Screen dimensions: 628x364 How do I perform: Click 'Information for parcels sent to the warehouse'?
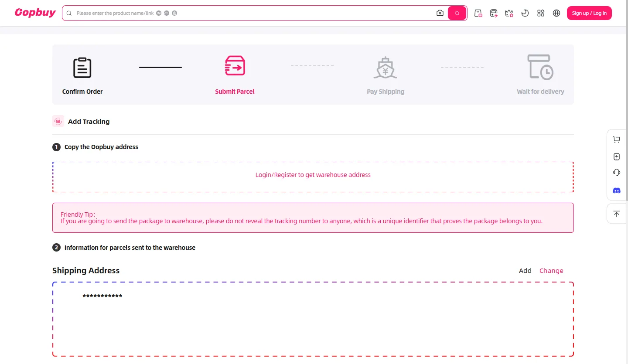coord(130,248)
